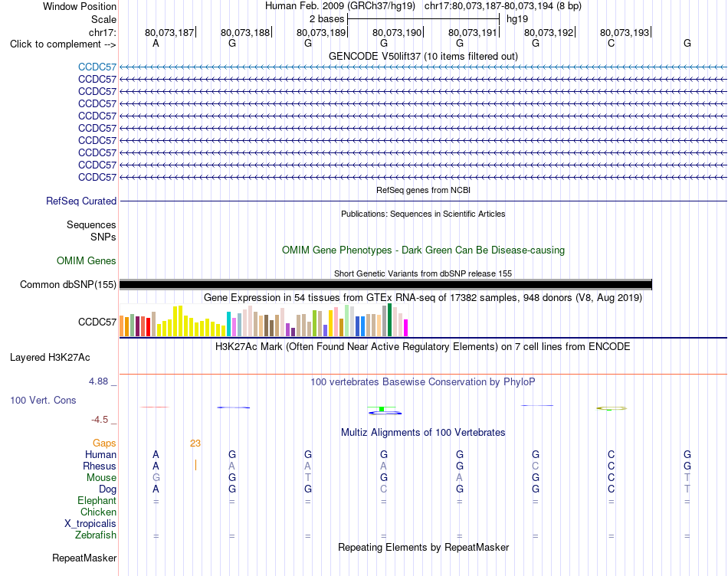This screenshot has height=576, width=728.
Task: Open the OMIM Gene Phenotypes track title
Action: (x=423, y=250)
